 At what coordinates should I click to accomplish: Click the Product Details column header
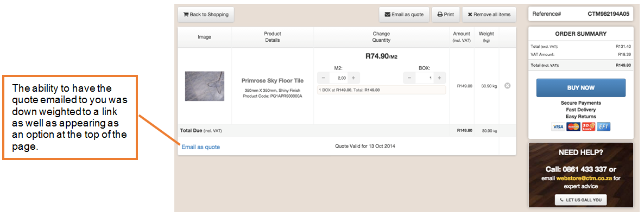click(272, 37)
